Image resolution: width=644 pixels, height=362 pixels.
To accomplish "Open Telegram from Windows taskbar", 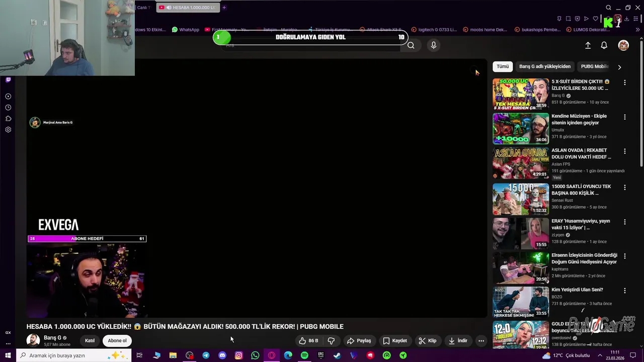I will pyautogui.click(x=206, y=355).
